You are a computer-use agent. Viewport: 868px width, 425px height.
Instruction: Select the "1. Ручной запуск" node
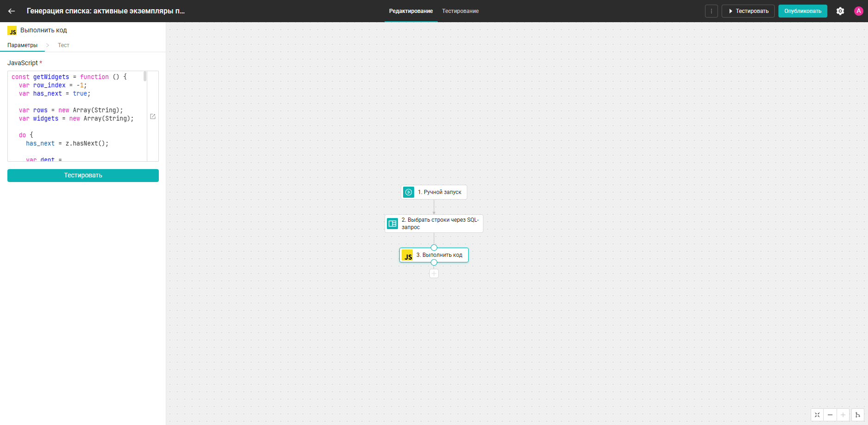tap(434, 192)
